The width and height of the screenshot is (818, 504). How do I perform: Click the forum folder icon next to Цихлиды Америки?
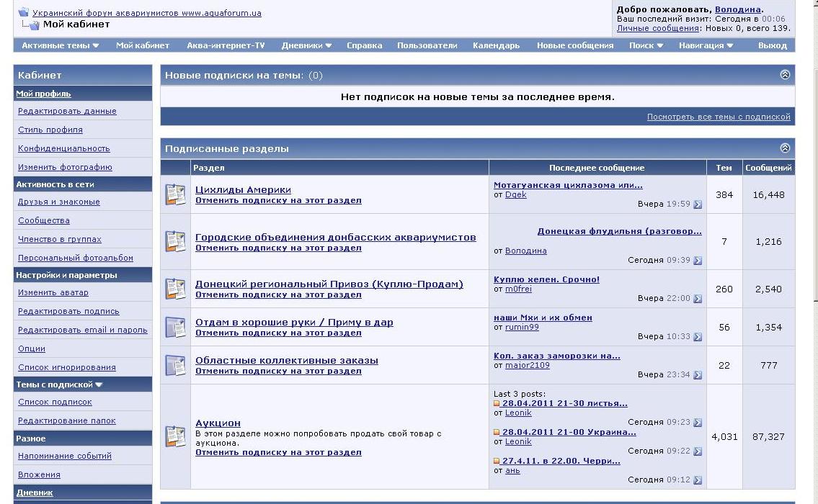coord(175,194)
